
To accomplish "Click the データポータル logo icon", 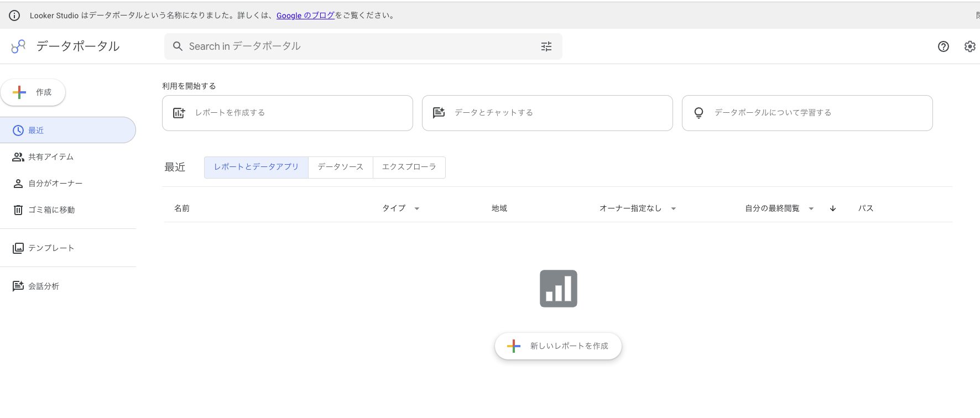I will tap(18, 46).
